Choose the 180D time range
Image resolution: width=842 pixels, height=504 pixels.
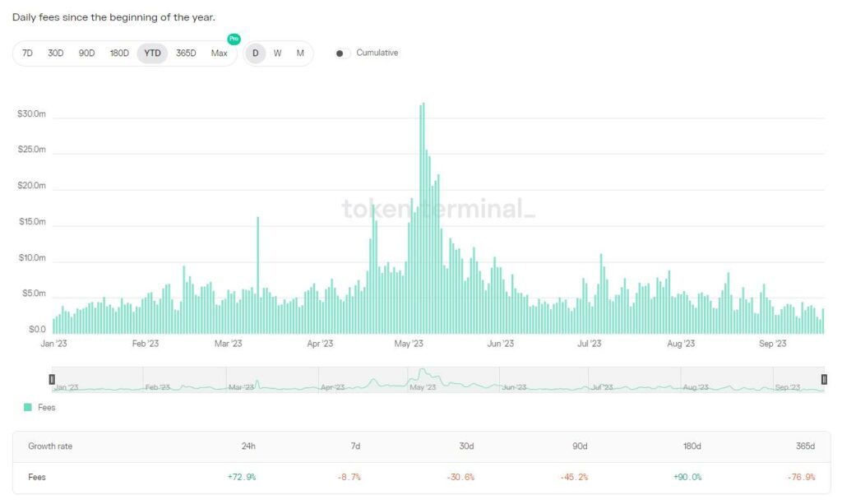(x=119, y=53)
